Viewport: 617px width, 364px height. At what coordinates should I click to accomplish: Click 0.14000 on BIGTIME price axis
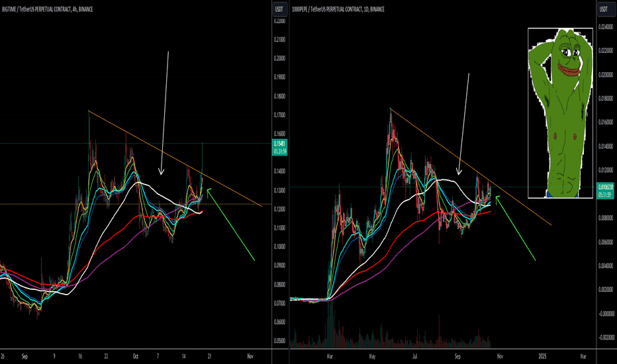point(280,171)
